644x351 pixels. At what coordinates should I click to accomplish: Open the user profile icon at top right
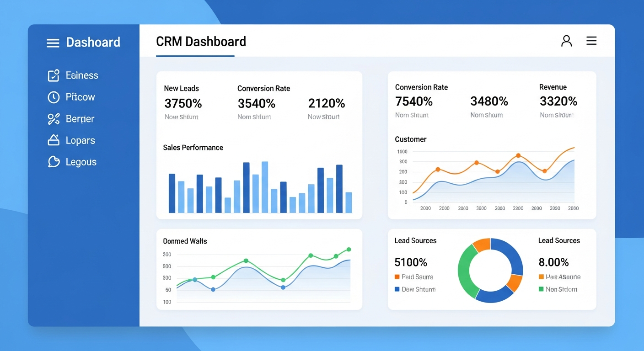[x=566, y=40]
